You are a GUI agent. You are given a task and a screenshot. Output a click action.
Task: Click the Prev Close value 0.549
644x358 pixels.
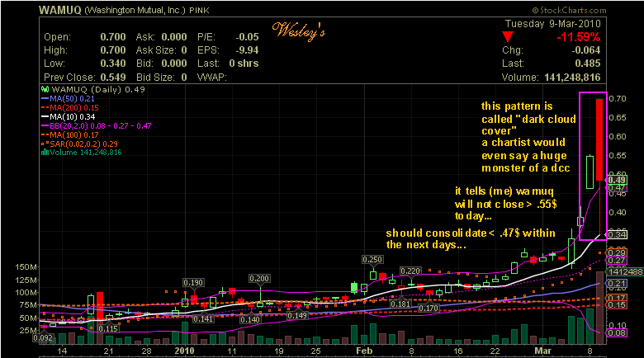(x=113, y=78)
